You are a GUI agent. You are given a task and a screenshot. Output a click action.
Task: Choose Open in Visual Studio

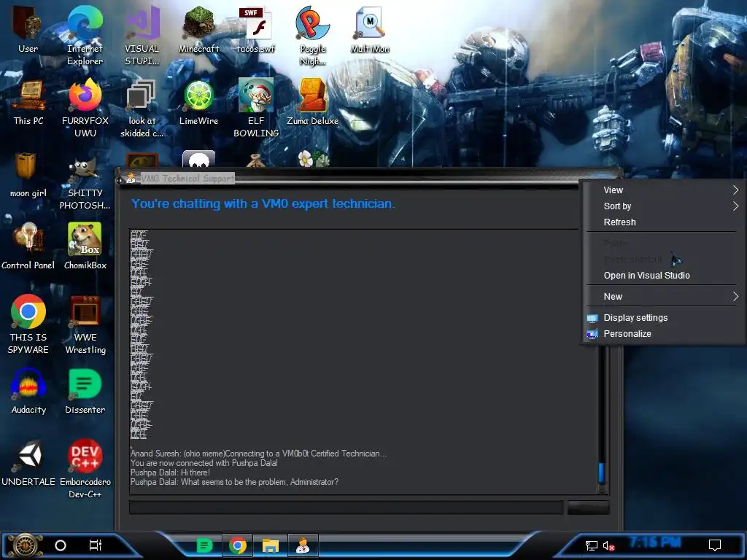tap(663, 276)
